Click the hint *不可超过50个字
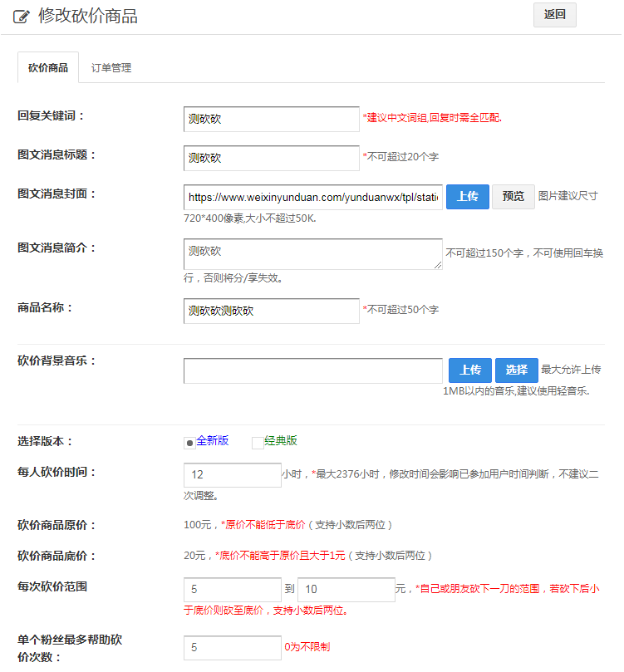The width and height of the screenshot is (624, 672). [400, 310]
